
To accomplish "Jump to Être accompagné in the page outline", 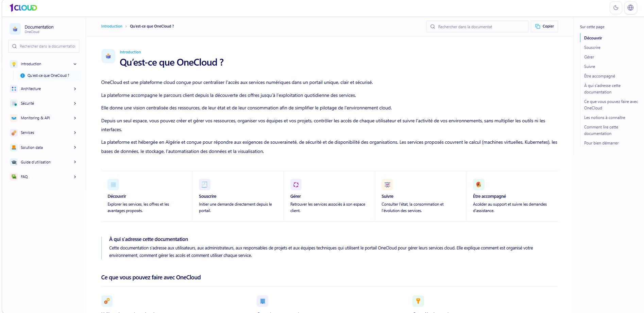I will 599,76.
